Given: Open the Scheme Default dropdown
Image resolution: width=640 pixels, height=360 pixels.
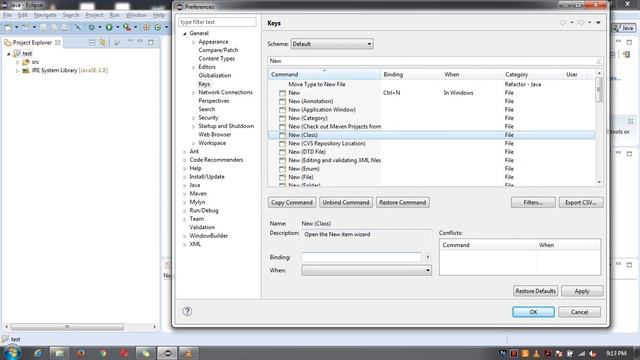Looking at the screenshot, I should point(332,44).
